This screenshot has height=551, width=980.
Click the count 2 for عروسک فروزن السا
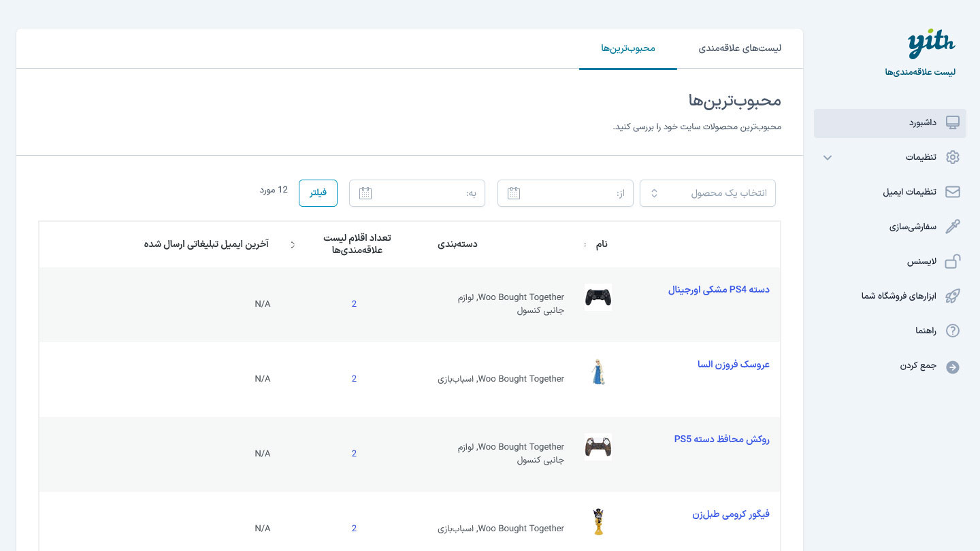point(354,379)
